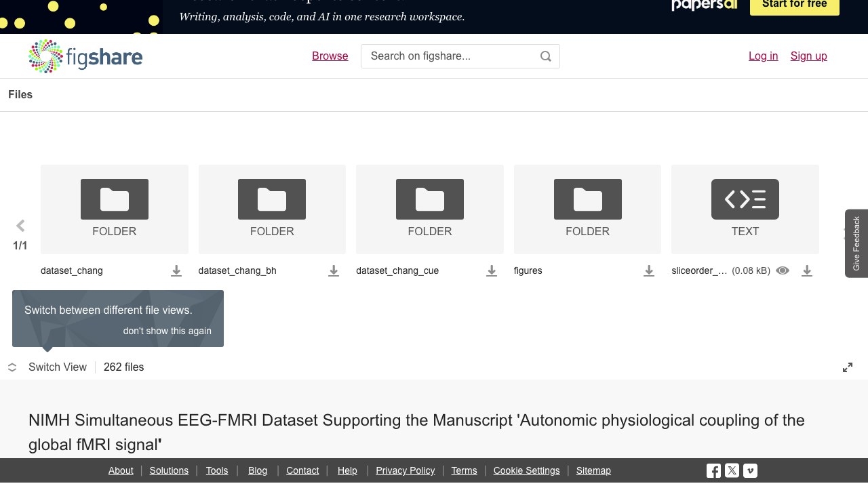Open the Blog footer link
868x488 pixels.
click(x=258, y=470)
